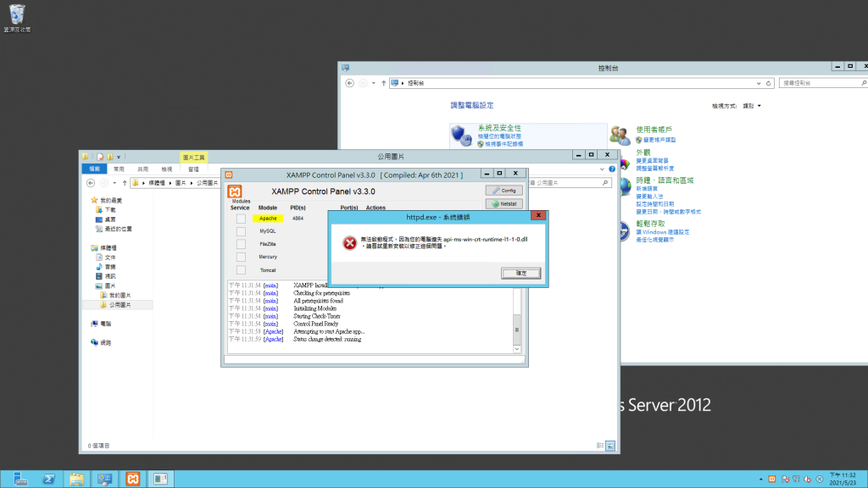Open 常用 tab in Explorer ribbon
The width and height of the screenshot is (868, 488).
click(x=119, y=169)
